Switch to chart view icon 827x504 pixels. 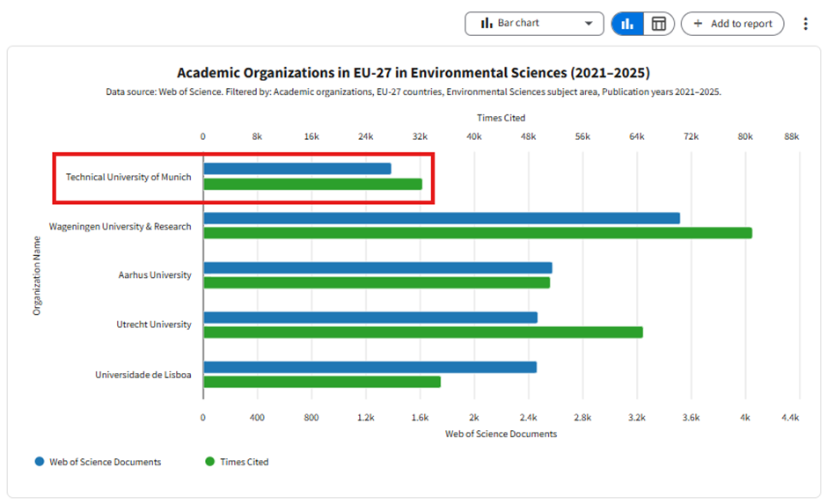[x=627, y=24]
